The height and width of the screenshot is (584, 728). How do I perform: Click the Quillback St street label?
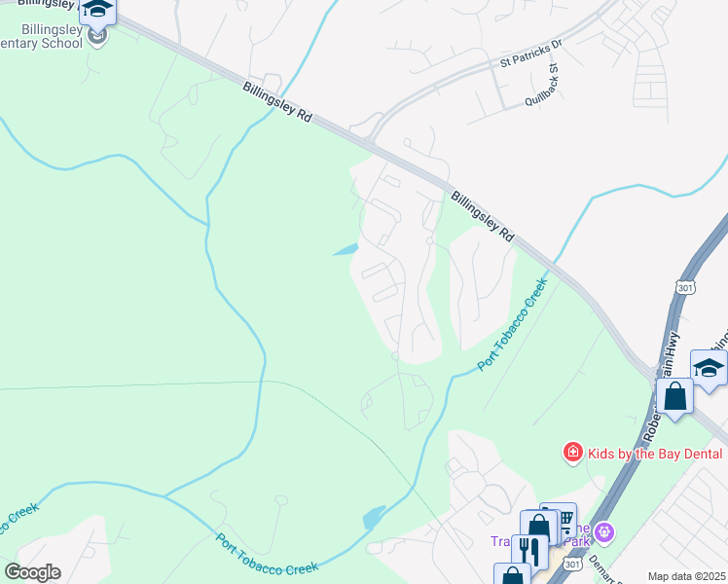[x=541, y=85]
